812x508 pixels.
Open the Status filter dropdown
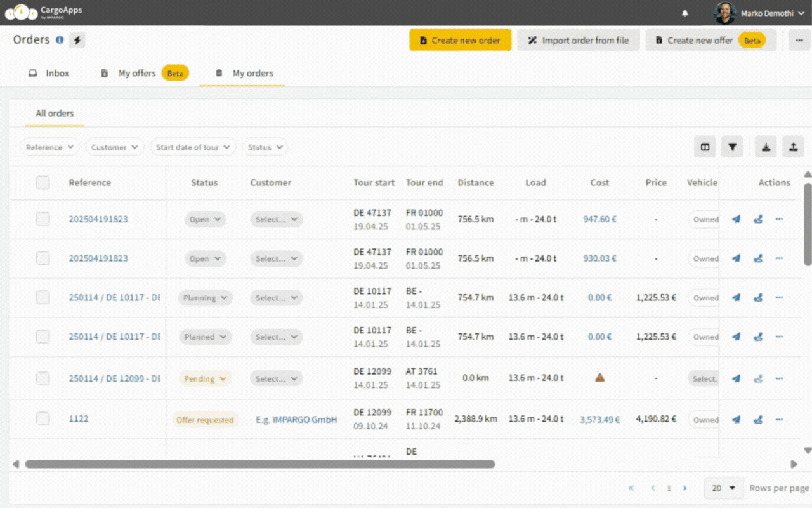pyautogui.click(x=265, y=147)
